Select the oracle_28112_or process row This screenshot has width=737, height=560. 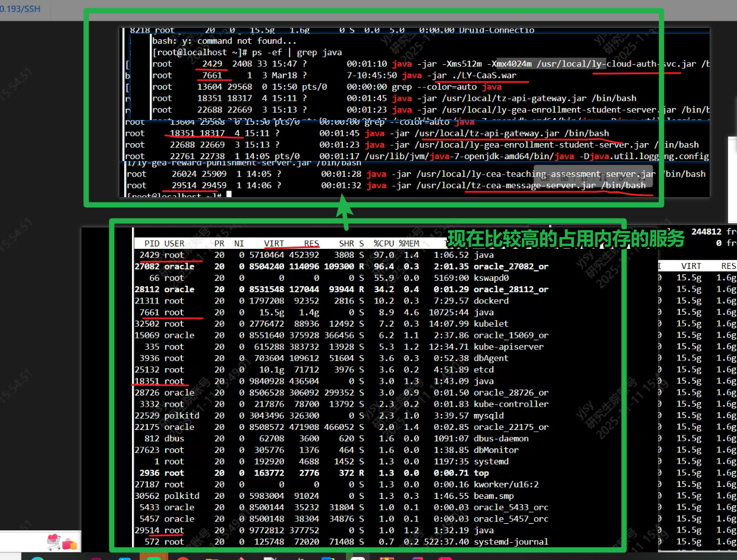pos(341,289)
